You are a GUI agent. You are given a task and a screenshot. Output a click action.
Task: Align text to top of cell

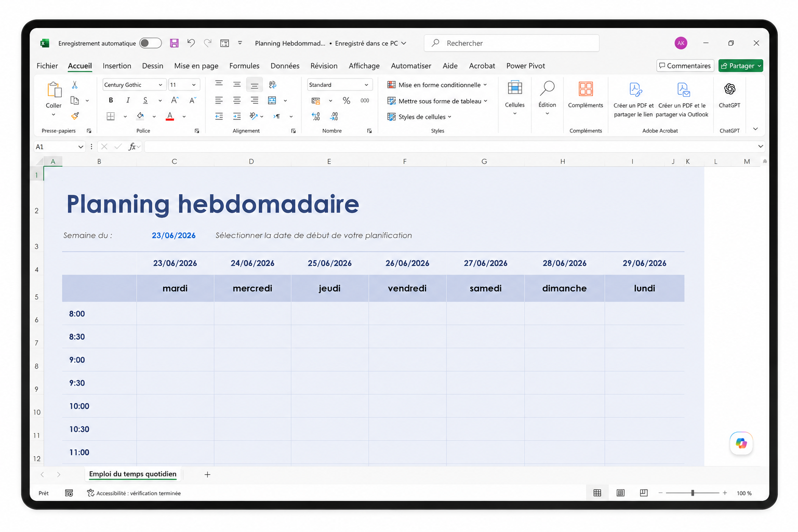[x=219, y=84]
